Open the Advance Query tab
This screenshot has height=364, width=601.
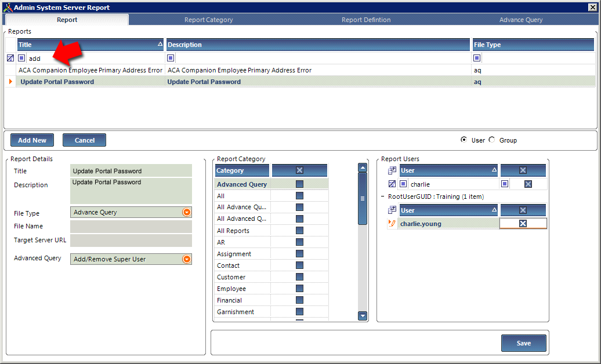[521, 20]
